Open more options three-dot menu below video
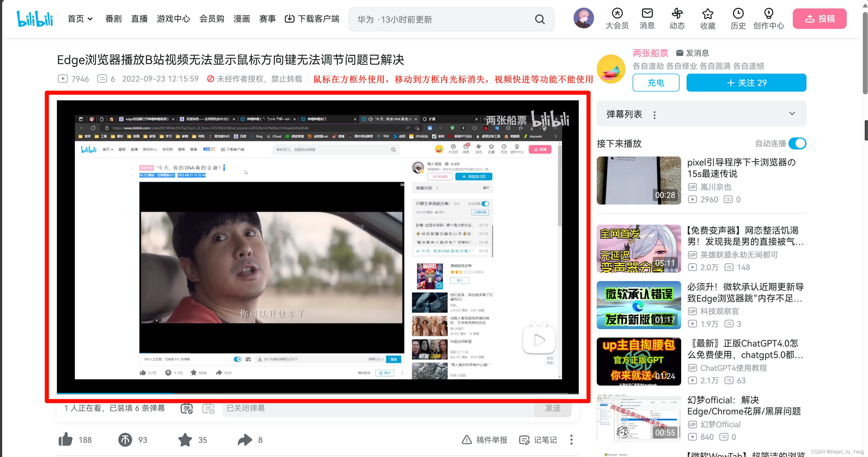The height and width of the screenshot is (457, 868). (x=571, y=440)
